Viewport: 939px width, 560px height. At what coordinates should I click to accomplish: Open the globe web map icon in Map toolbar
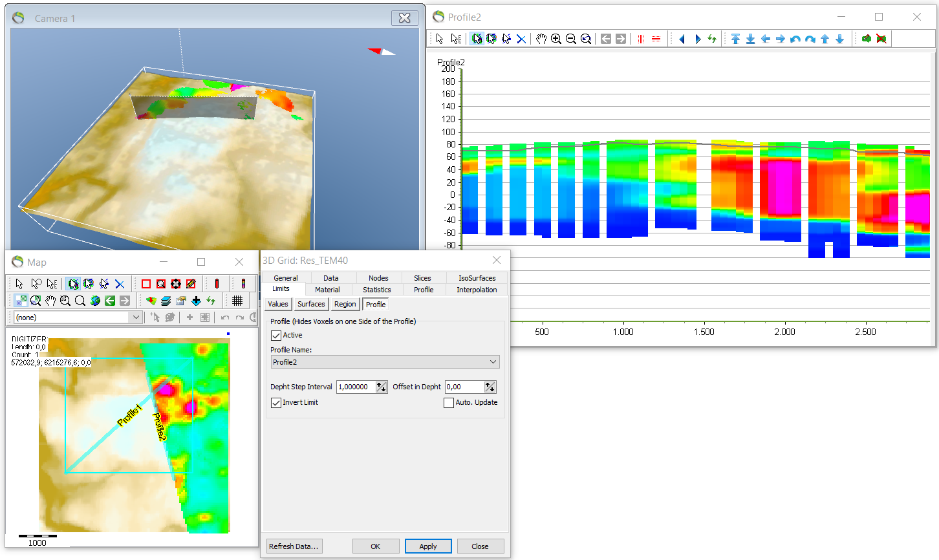tap(94, 300)
